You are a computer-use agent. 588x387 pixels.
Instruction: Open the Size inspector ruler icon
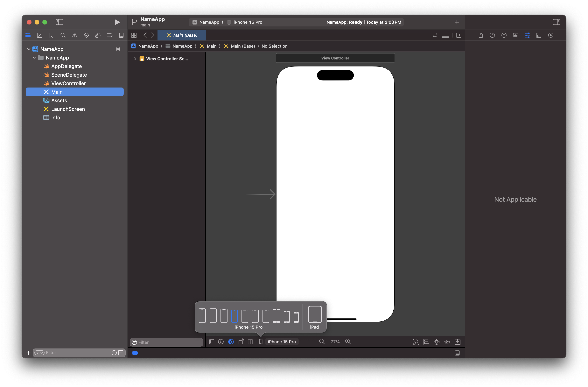tap(539, 35)
